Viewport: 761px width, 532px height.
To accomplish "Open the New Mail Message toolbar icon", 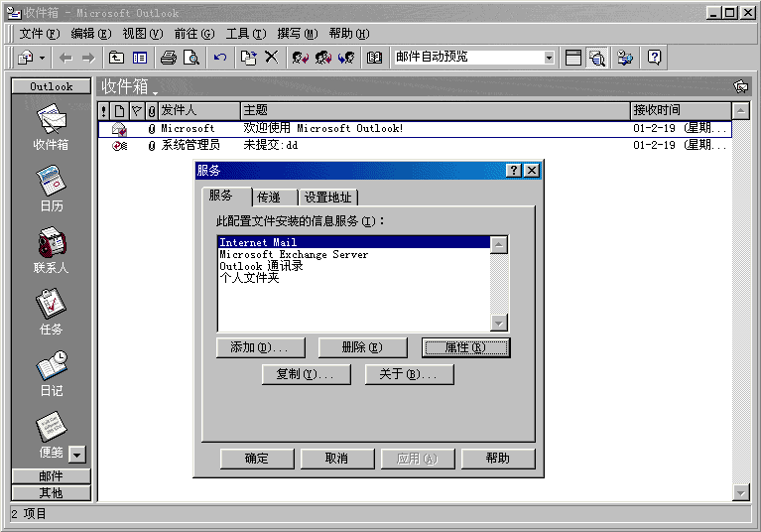I will (x=25, y=58).
